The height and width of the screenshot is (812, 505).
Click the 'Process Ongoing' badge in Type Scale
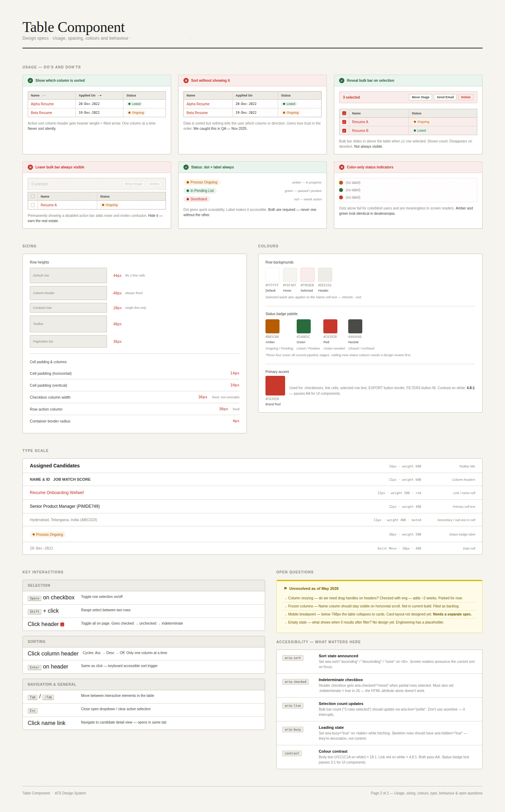[x=48, y=535]
